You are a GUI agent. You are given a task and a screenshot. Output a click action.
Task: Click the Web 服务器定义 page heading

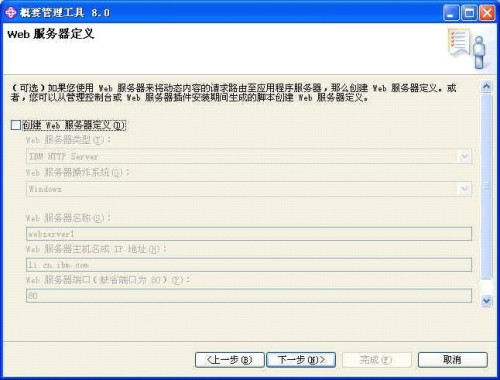[51, 34]
